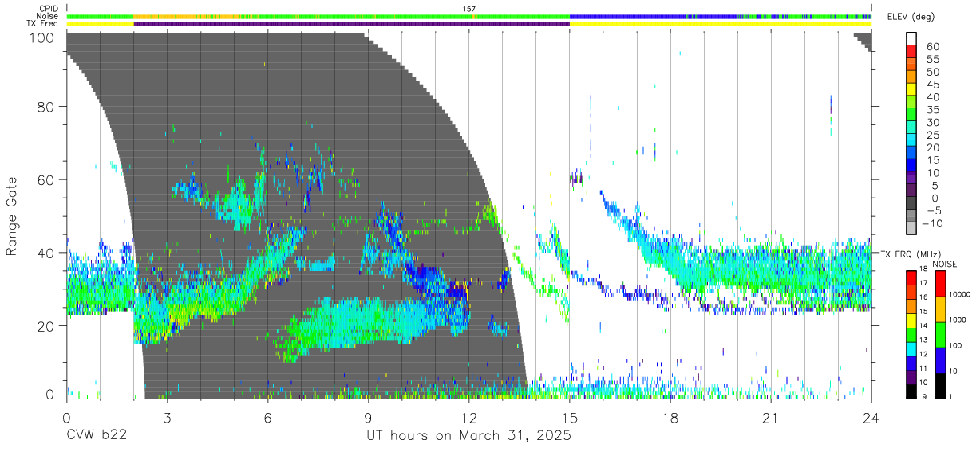The image size is (980, 452).
Task: Pick the green swatch between 35 and 30 degrees
Action: pyautogui.click(x=911, y=116)
